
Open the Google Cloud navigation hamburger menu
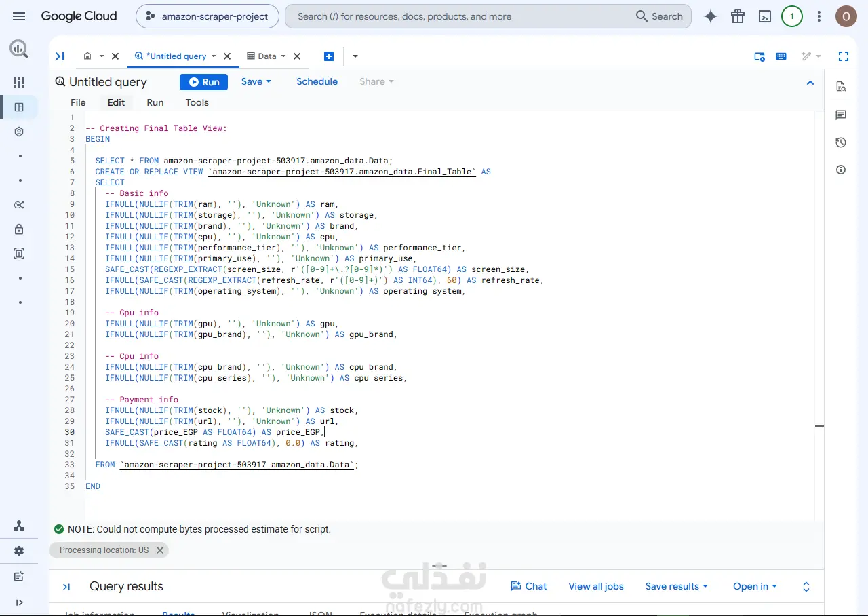[19, 16]
